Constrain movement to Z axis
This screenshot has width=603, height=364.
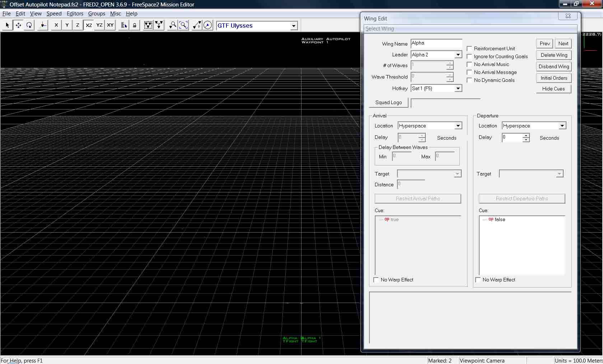(x=78, y=25)
